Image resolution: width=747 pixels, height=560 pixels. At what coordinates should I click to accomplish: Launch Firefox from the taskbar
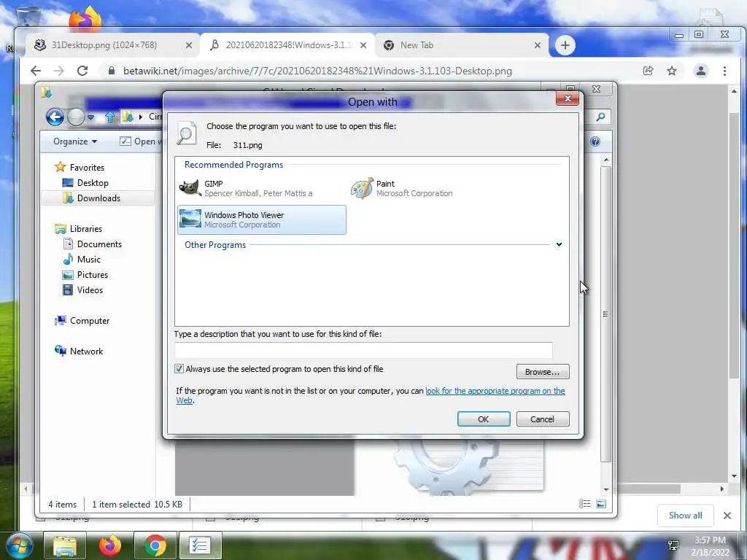coord(110,545)
